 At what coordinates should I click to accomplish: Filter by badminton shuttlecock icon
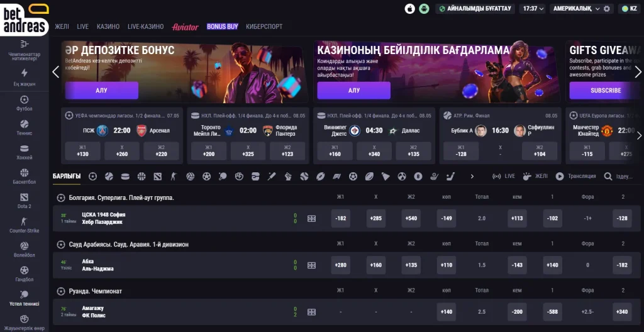tap(386, 176)
